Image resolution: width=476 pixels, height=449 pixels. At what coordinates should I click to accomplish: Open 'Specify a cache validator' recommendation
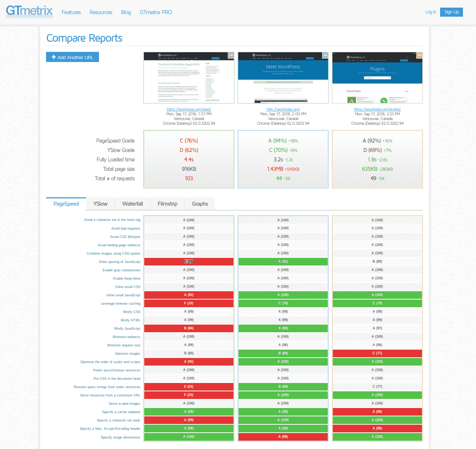[121, 412]
